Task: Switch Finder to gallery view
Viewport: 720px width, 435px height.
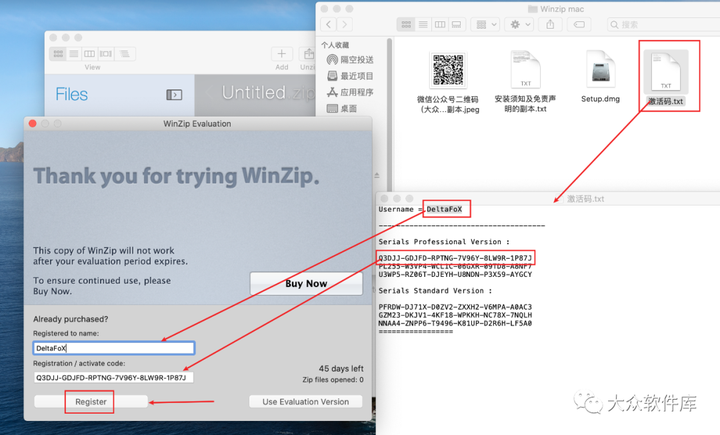Action: click(456, 24)
